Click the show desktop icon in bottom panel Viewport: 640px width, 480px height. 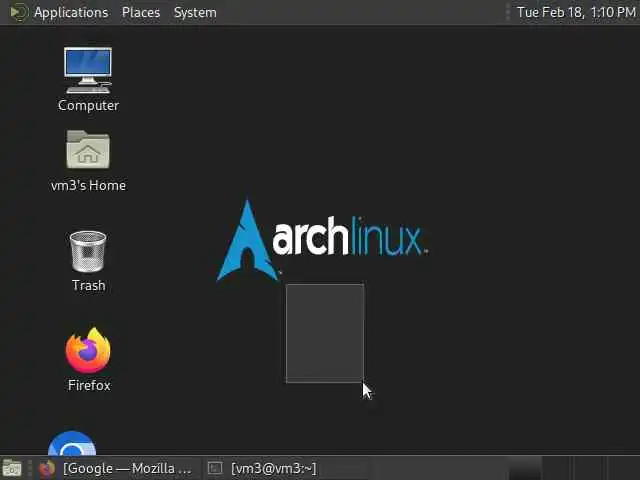click(x=12, y=468)
